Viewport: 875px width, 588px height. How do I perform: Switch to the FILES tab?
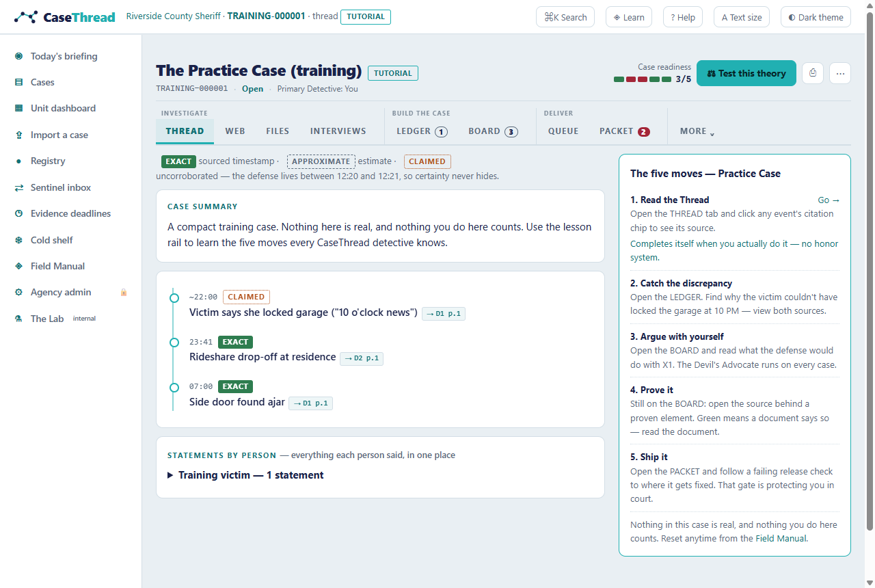(x=278, y=131)
